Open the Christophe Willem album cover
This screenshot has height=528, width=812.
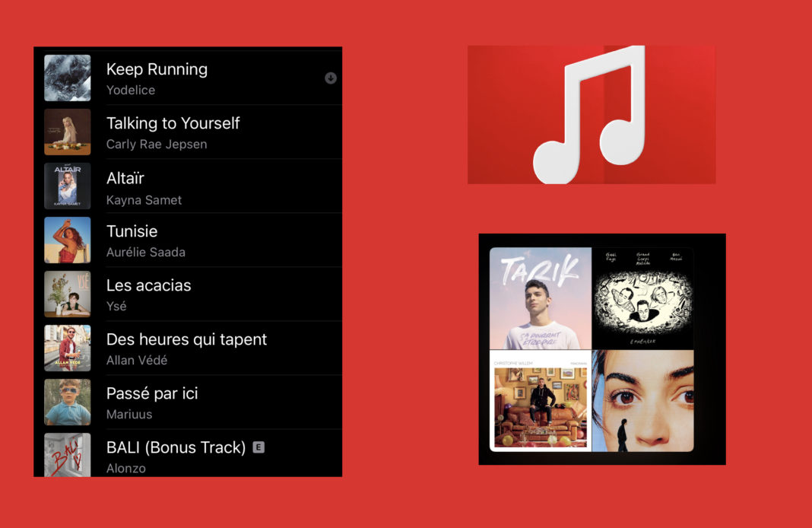point(540,400)
